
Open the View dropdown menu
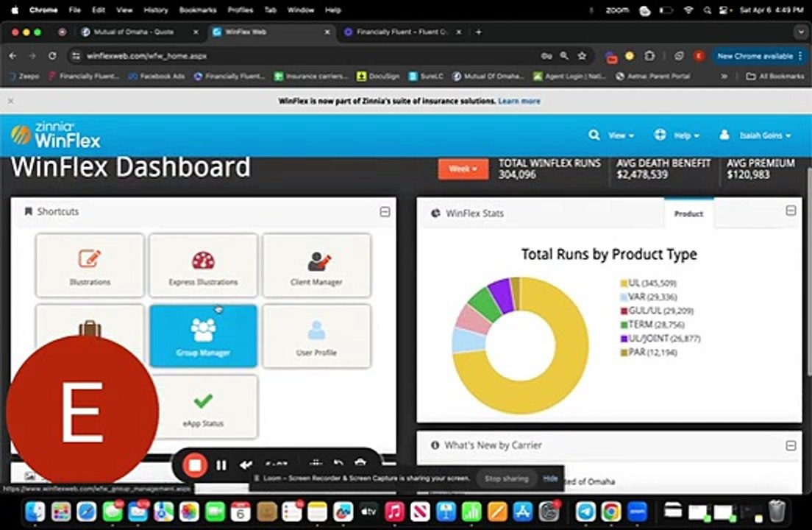click(x=620, y=135)
